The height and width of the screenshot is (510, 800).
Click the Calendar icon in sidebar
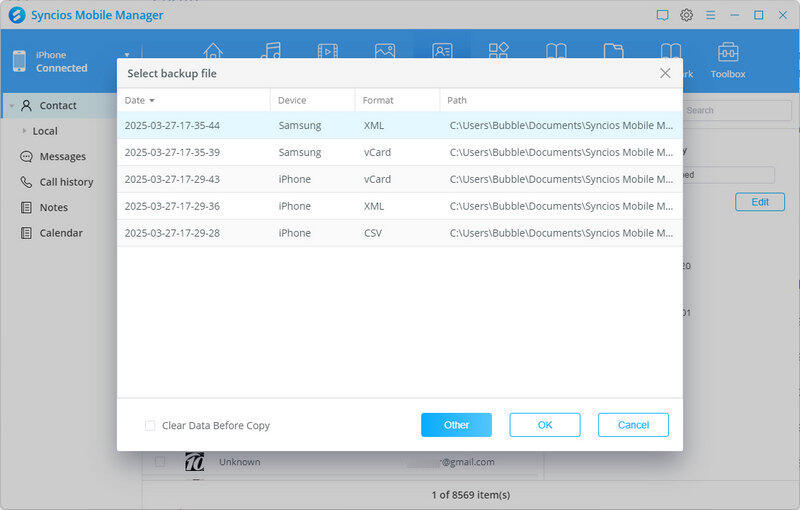pyautogui.click(x=27, y=233)
